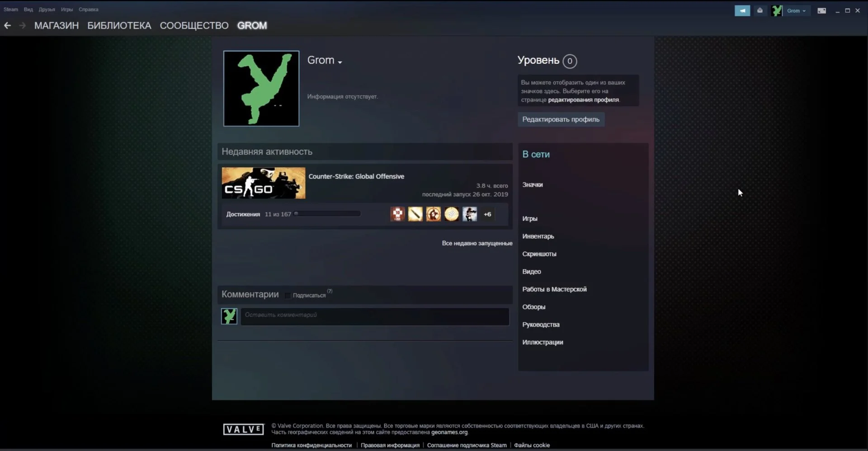Click the fourth CS:GO achievement icon
Viewport: 868px width, 451px height.
pyautogui.click(x=451, y=214)
